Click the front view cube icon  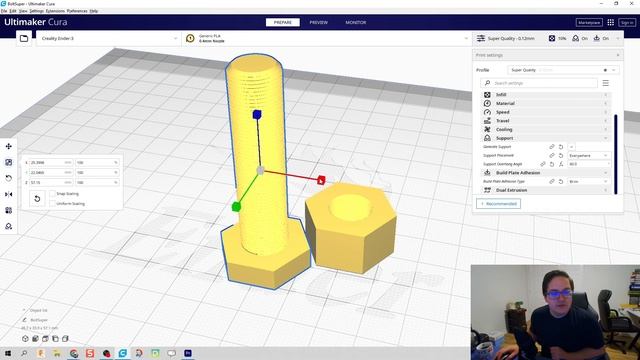click(x=36, y=339)
